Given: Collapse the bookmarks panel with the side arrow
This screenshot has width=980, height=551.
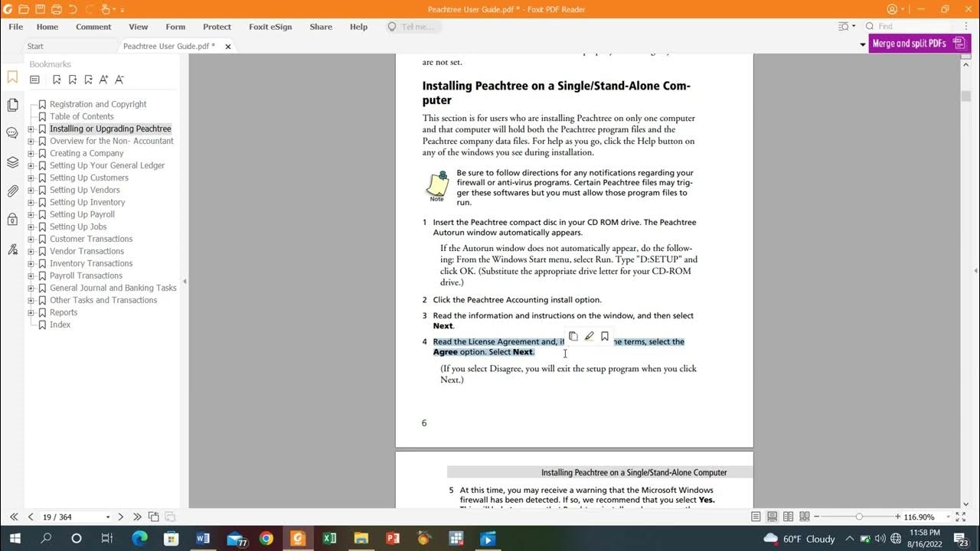Looking at the screenshot, I should click(185, 282).
